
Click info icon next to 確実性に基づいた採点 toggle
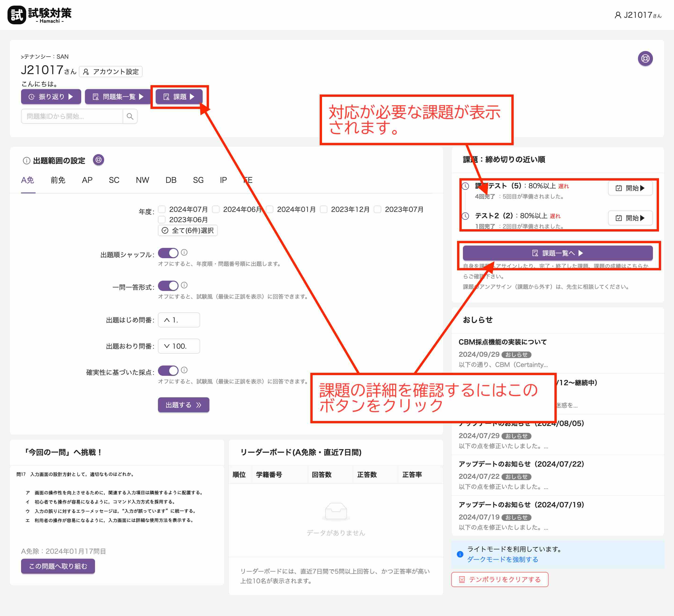coord(184,370)
